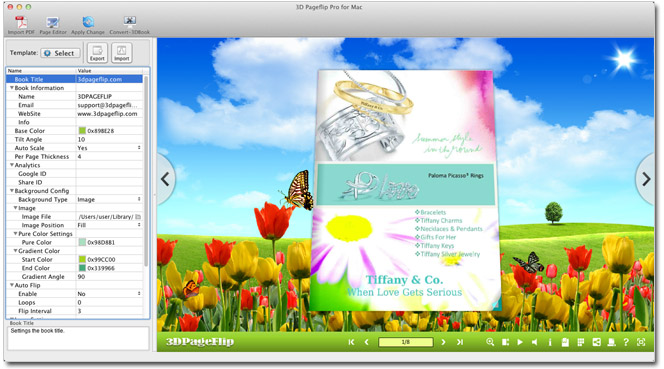Collapse the Analytics group
This screenshot has height=369, width=664.
click(x=12, y=165)
